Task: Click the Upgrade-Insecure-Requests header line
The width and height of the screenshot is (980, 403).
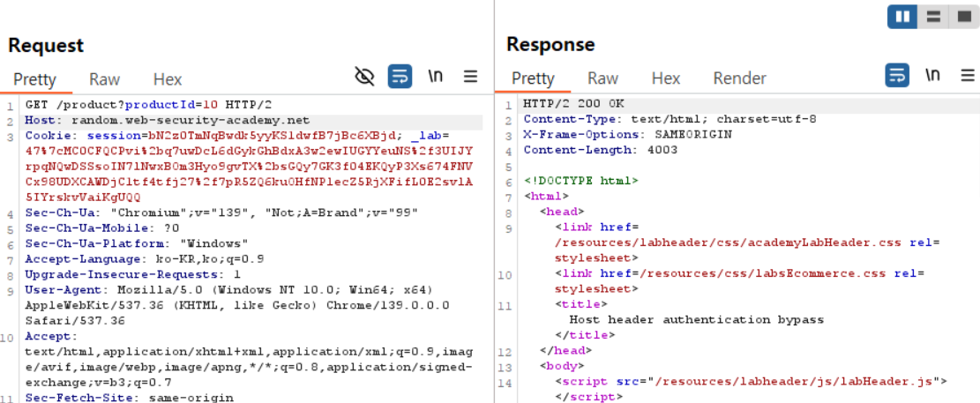Action: (133, 275)
